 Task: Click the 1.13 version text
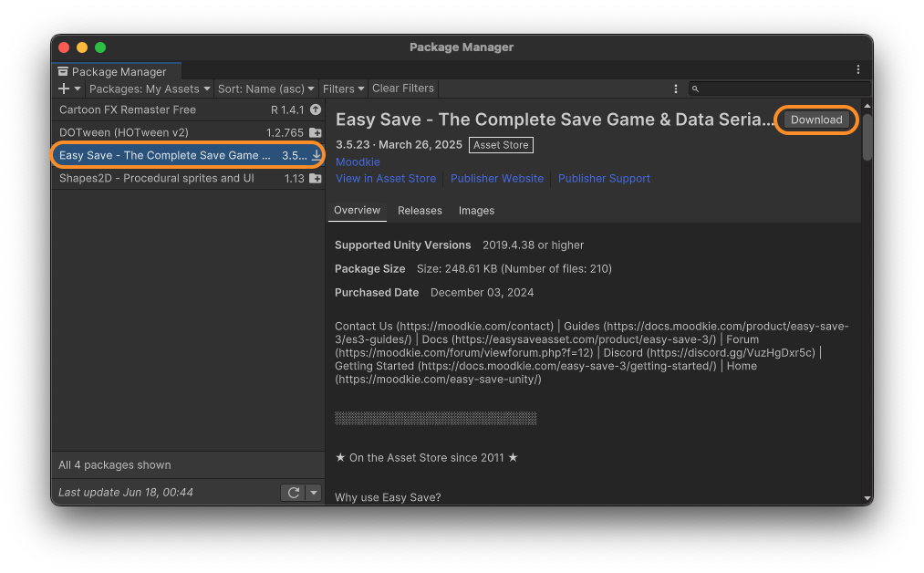click(x=294, y=178)
